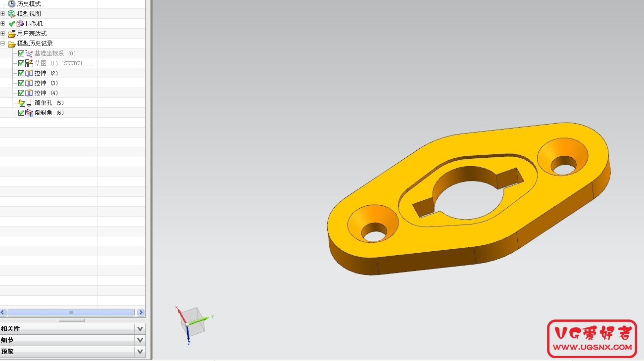Image resolution: width=644 pixels, height=361 pixels.
Task: Select the 拉伸 (3) feature name
Action: (x=46, y=83)
